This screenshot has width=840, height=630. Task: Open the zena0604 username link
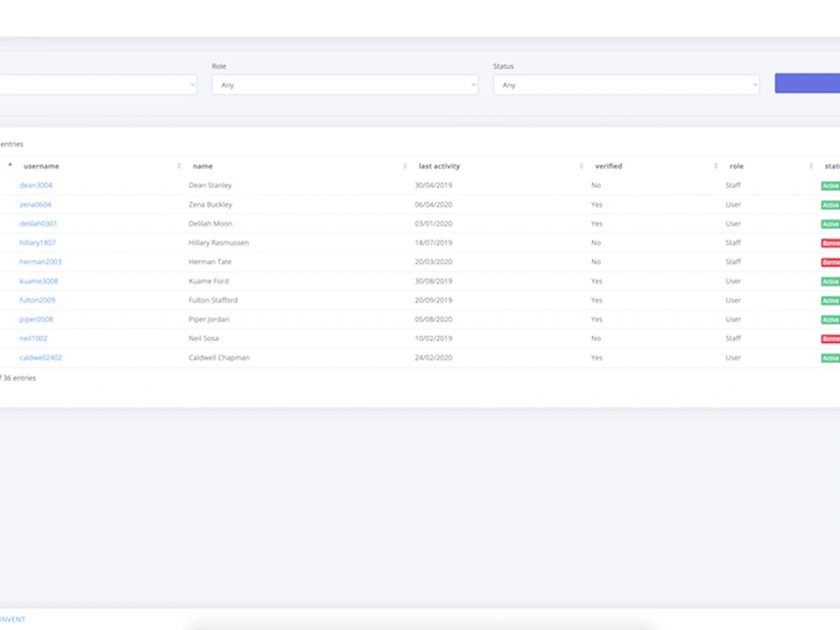pos(35,204)
